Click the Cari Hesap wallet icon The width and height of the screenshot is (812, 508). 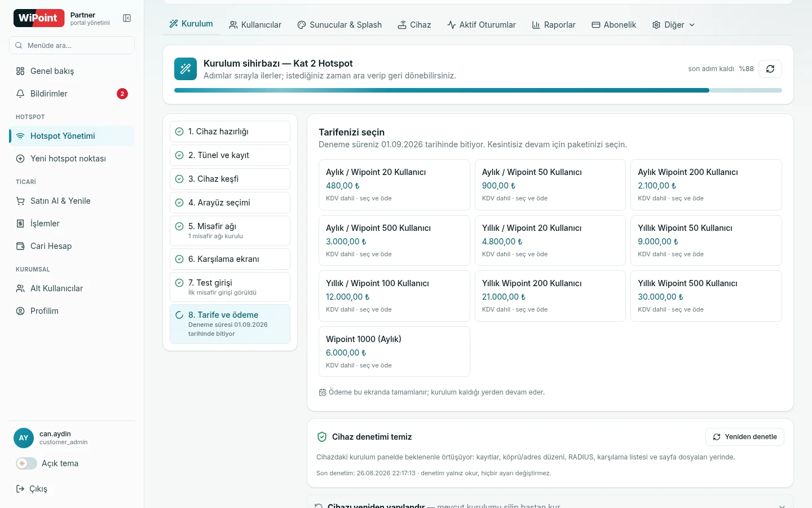(20, 246)
